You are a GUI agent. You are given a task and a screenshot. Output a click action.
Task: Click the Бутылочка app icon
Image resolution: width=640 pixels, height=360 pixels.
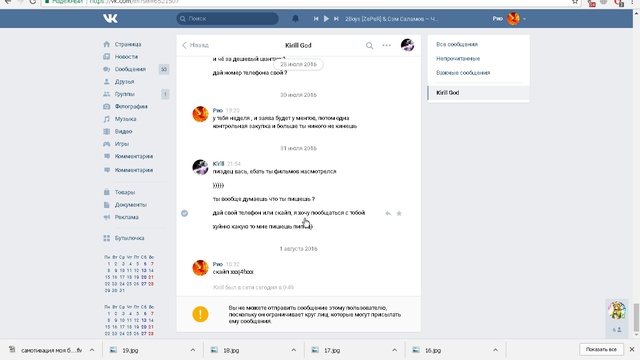[107, 238]
